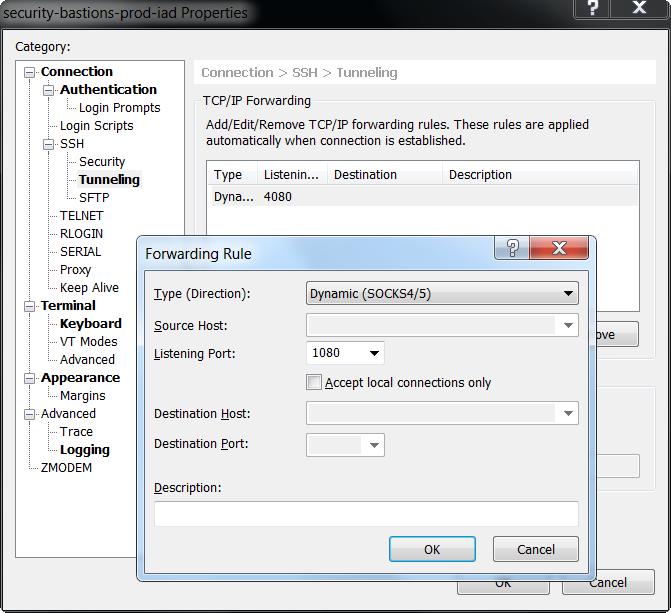The height and width of the screenshot is (613, 671).
Task: Open the Source Host dropdown arrow
Action: point(568,325)
